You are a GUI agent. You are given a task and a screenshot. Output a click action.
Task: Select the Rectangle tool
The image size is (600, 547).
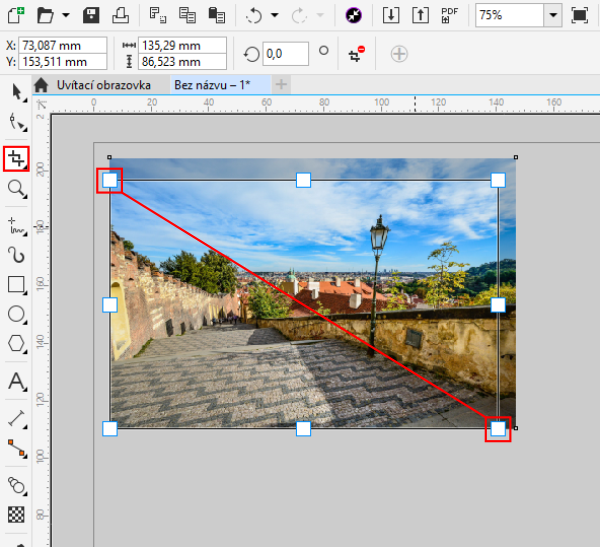coord(16,284)
